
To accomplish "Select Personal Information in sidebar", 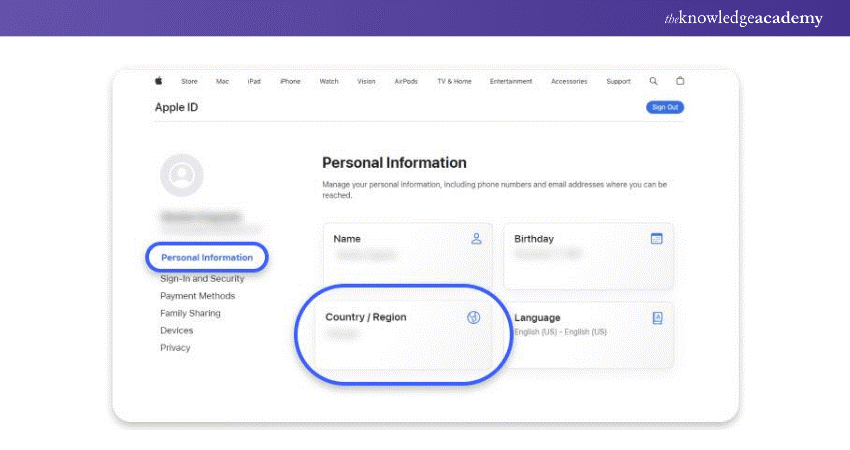I will (207, 258).
